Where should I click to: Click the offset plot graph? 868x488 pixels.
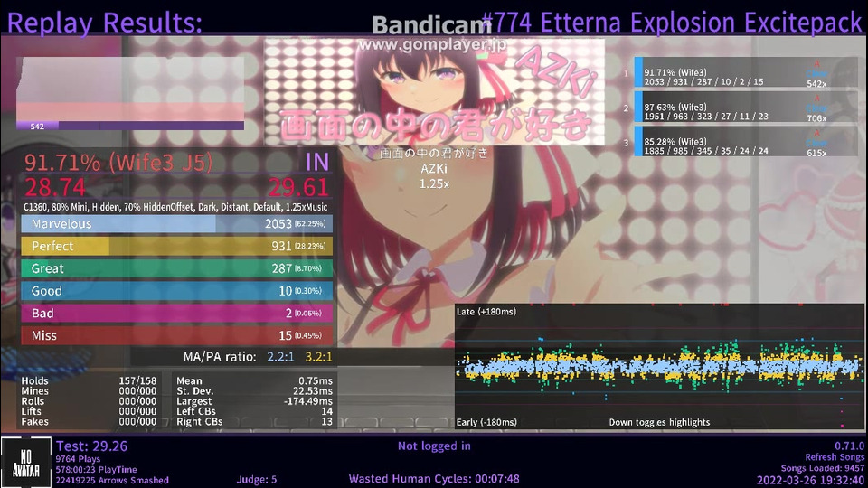coord(659,366)
